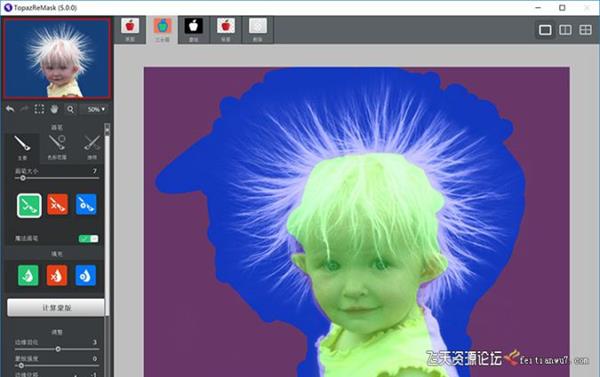This screenshot has height=377, width=600.
Task: Switch to the black-and-white mask view tab
Action: (194, 29)
